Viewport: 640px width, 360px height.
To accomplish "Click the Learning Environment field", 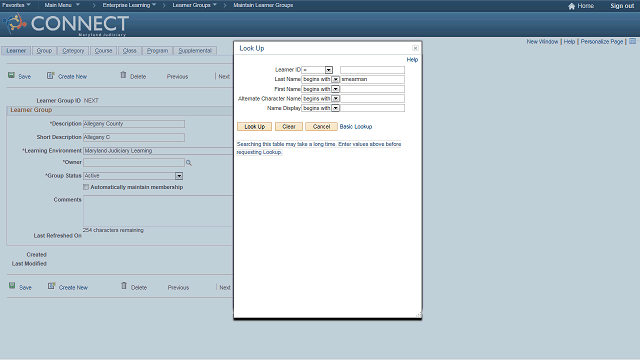I will (x=158, y=151).
